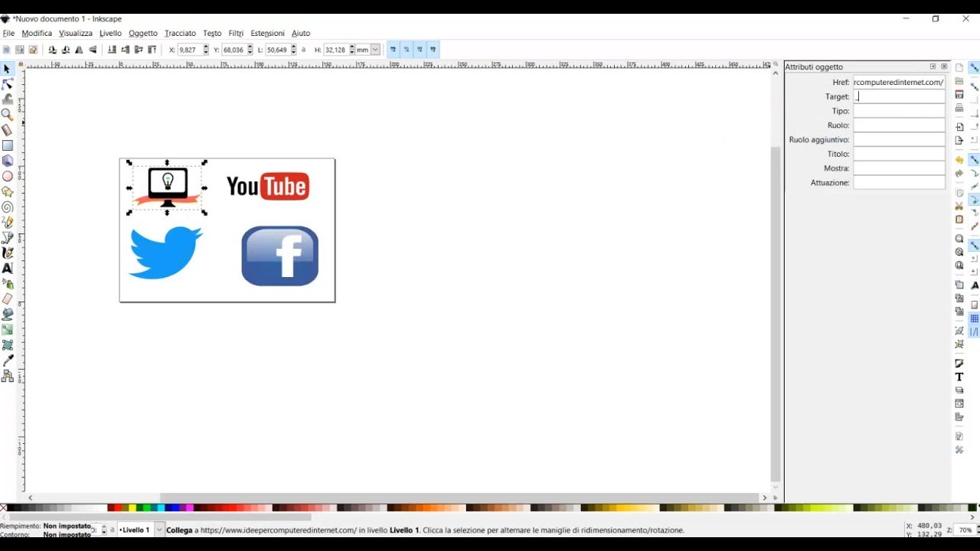Screen dimensions: 980x551
Task: Toggle move patterns with objects
Action: [433, 50]
